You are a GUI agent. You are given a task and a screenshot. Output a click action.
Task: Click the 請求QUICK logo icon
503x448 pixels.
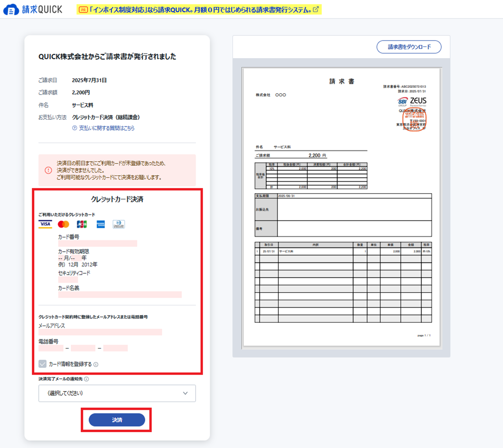point(11,8)
